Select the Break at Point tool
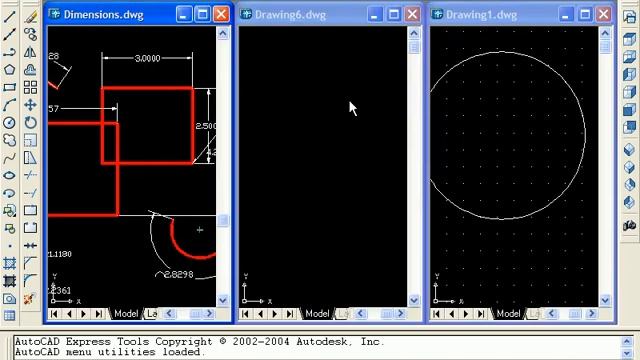 tap(30, 211)
